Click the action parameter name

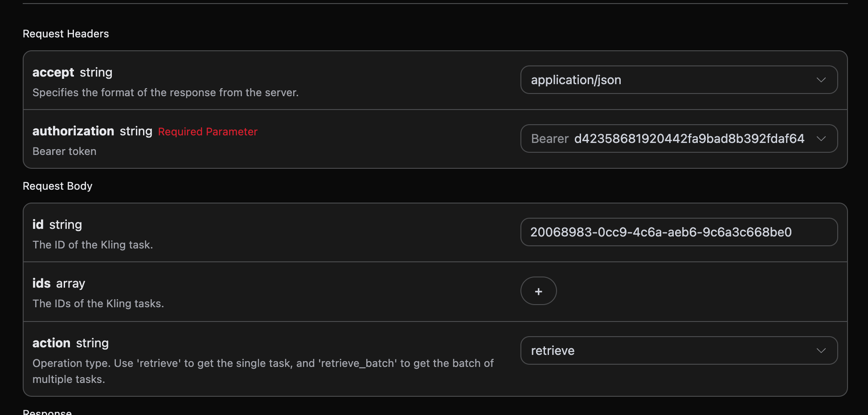click(51, 343)
